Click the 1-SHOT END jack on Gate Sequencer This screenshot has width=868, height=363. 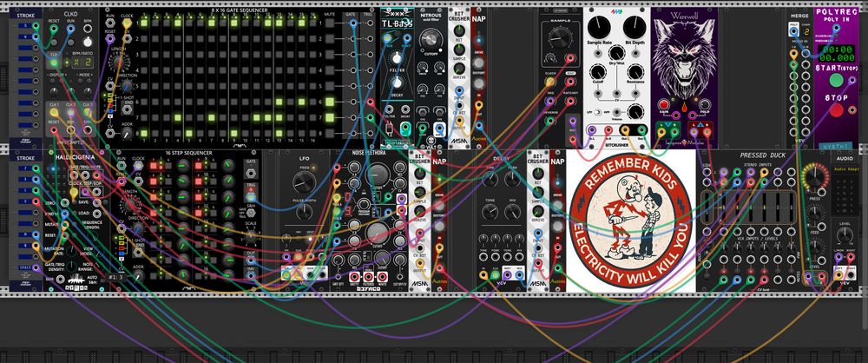pos(127,109)
